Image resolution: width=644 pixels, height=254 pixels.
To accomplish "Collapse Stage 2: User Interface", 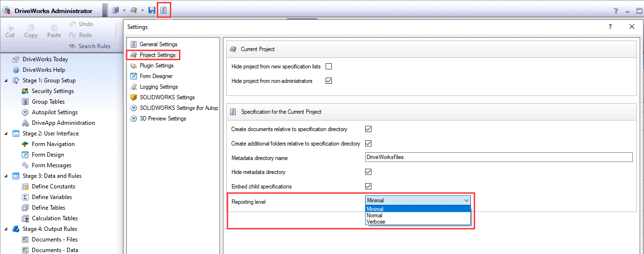I will point(6,134).
